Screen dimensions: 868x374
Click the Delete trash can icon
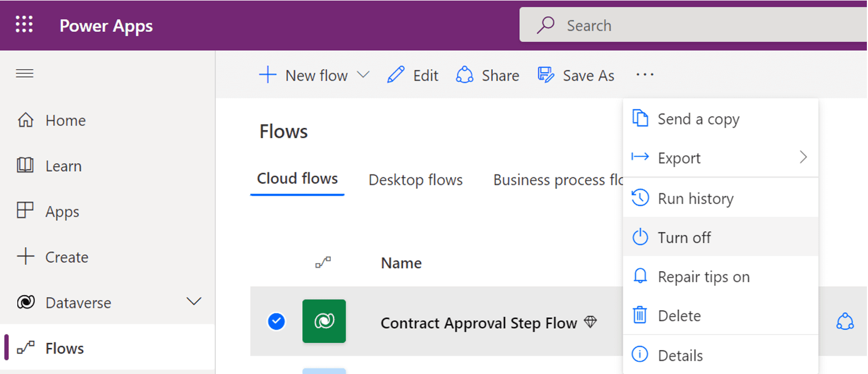(640, 315)
